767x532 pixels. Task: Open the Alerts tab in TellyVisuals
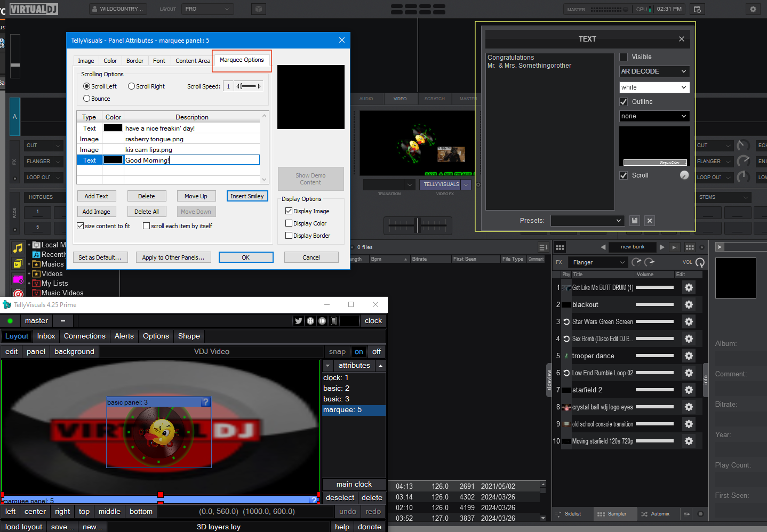[124, 336]
